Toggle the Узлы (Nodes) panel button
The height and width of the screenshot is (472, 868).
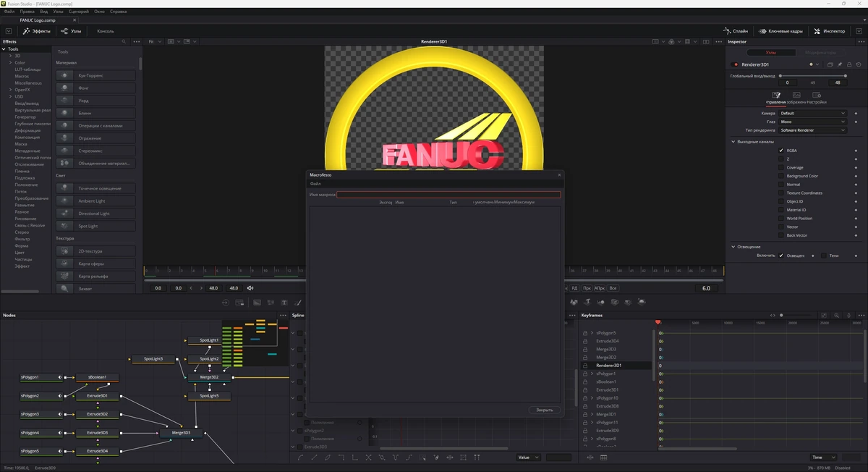click(71, 31)
